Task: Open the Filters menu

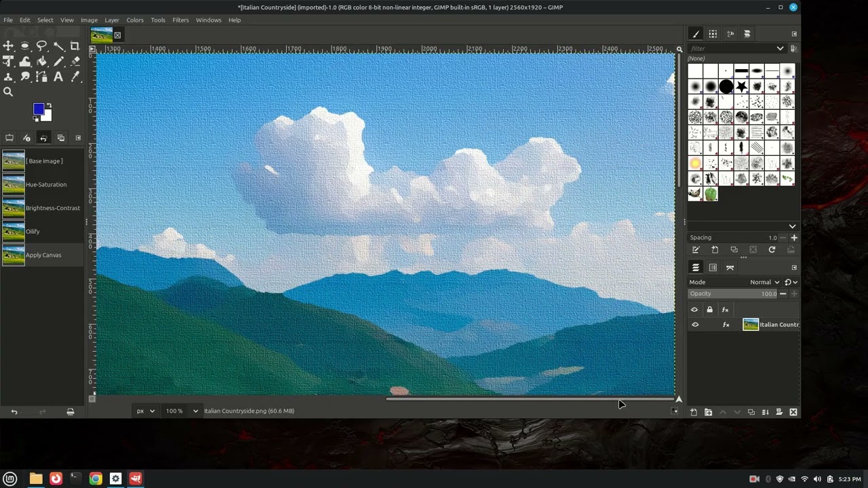Action: click(180, 20)
